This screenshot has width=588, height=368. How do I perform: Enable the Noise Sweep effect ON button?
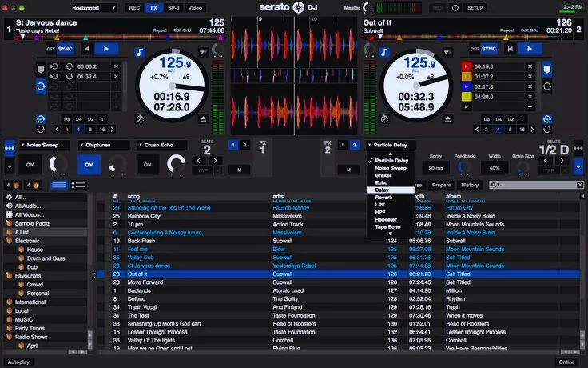pos(30,165)
